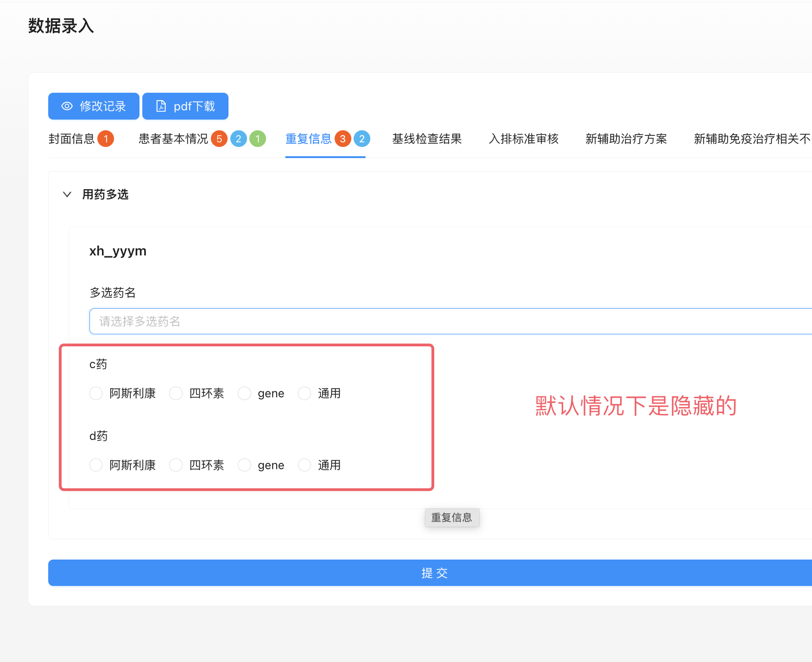Switch to 基线检查结果 tab

coord(426,139)
